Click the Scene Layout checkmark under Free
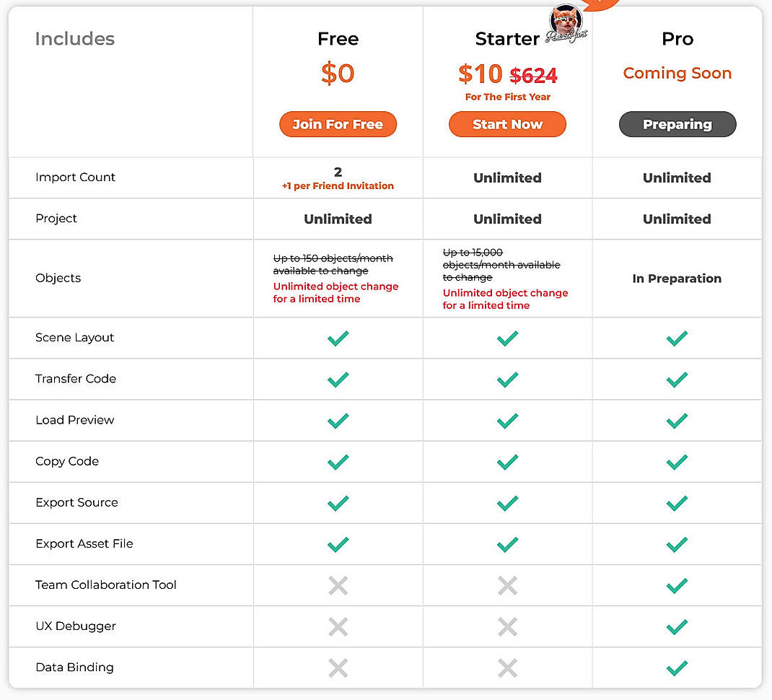Viewport: 772px width, 700px height. 338,338
